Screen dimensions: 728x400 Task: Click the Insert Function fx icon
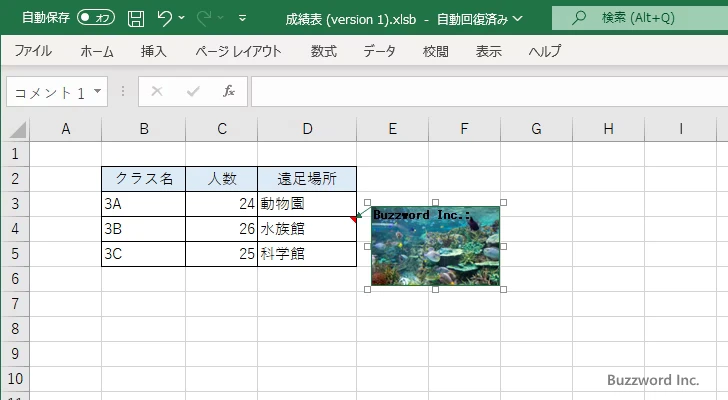pos(229,91)
